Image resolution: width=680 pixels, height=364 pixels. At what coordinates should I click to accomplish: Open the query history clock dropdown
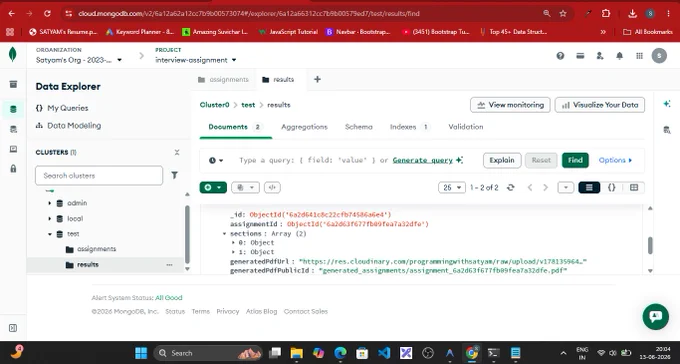pyautogui.click(x=216, y=160)
